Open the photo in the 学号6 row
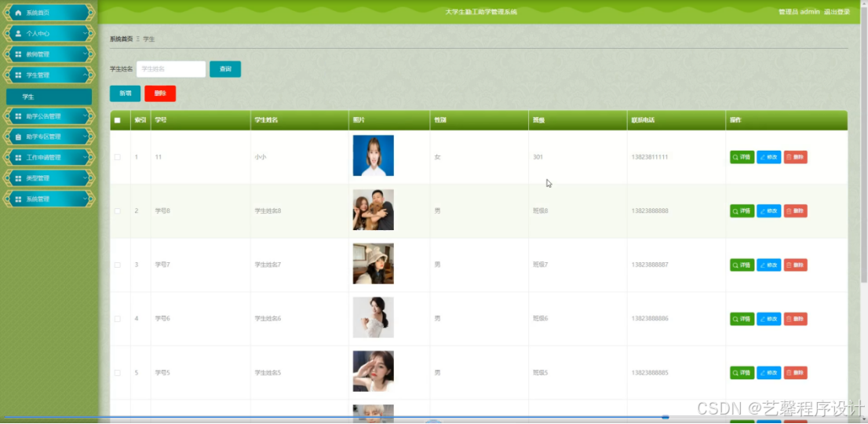Viewport: 868px width, 424px height. tap(373, 317)
